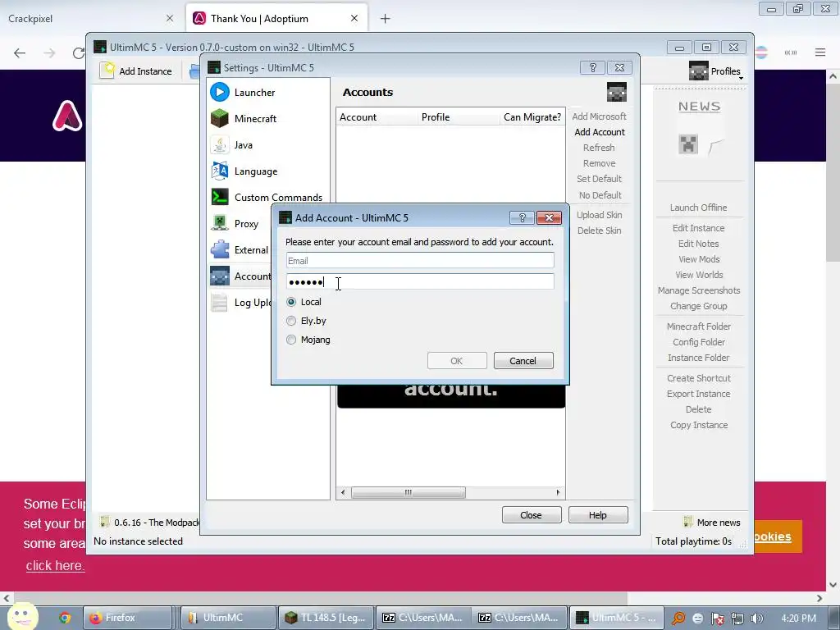Viewport: 840px width, 630px height.
Task: Close the Thank You Adoptium tab
Action: 354,18
